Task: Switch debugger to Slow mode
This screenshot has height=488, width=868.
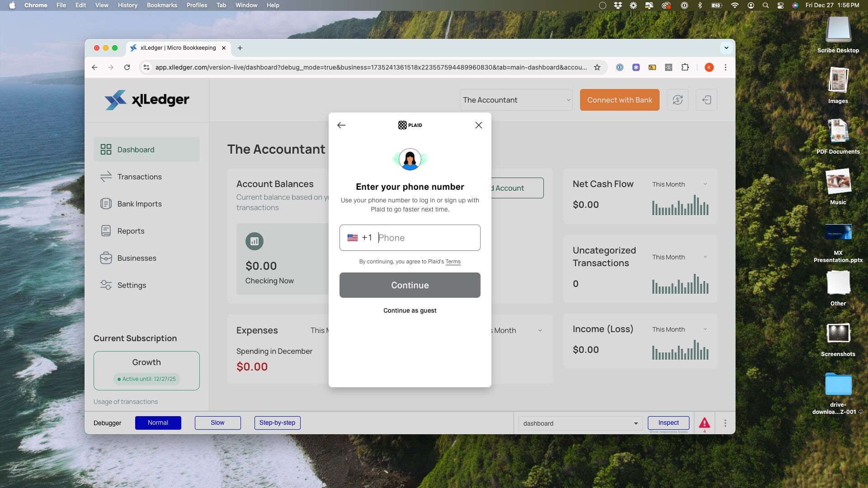Action: point(217,423)
